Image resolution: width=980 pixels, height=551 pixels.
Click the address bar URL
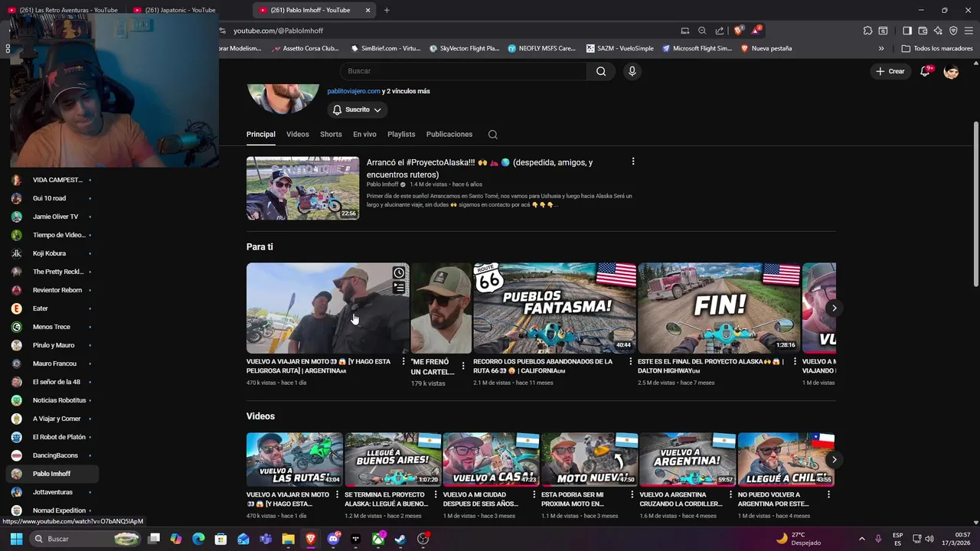pyautogui.click(x=278, y=31)
